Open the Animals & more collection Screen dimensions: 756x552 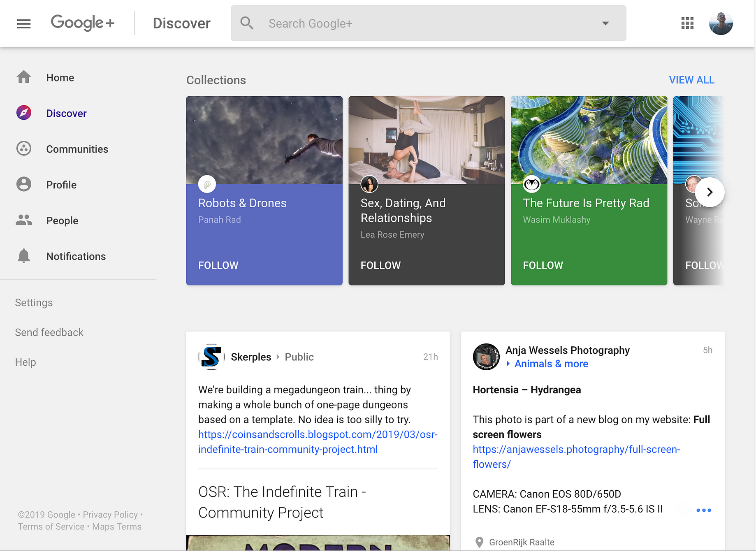(551, 364)
